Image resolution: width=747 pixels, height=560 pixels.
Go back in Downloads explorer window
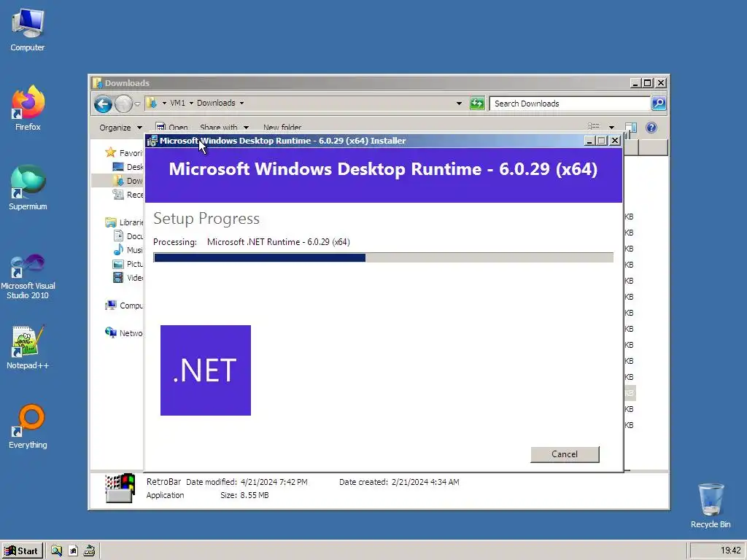pos(103,104)
